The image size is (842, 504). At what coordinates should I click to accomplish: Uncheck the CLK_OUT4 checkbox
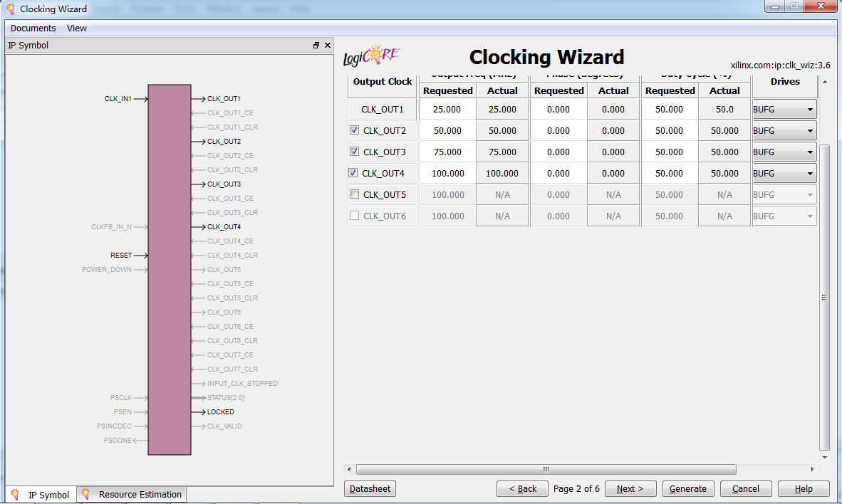tap(353, 173)
